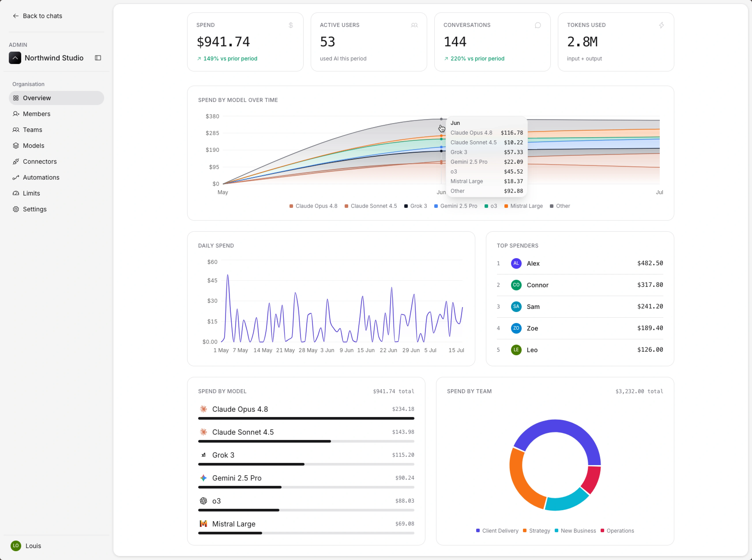
Task: Click the chat bubble icon on the Conversations card
Action: [538, 25]
